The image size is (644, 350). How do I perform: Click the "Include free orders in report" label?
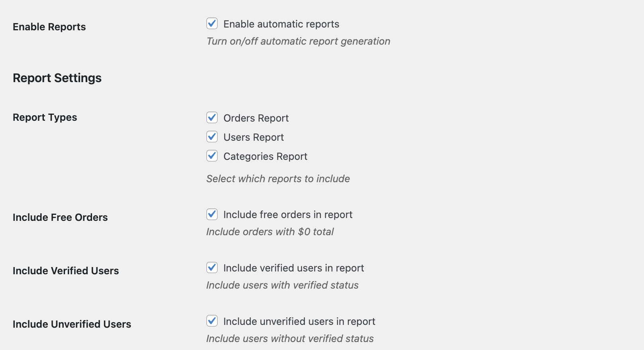(x=288, y=215)
